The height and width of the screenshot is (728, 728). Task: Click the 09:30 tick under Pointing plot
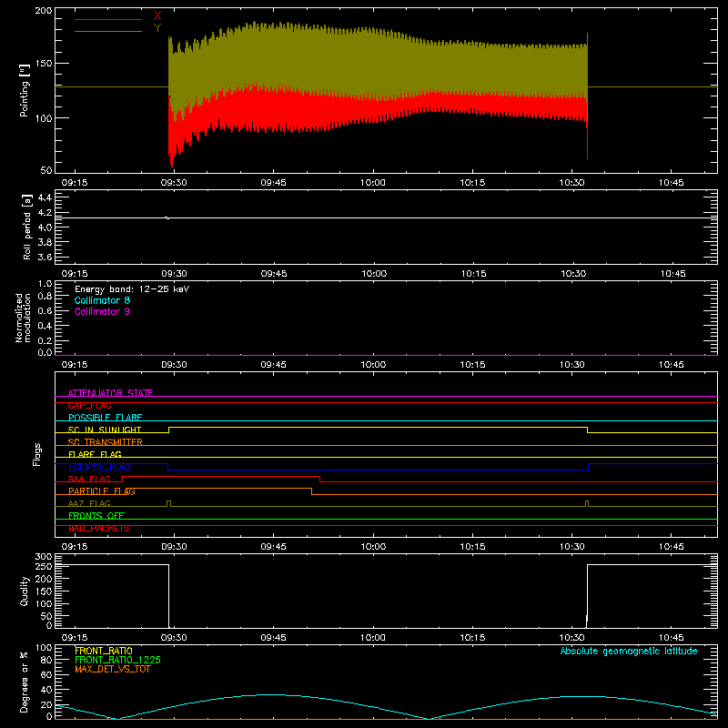[174, 183]
